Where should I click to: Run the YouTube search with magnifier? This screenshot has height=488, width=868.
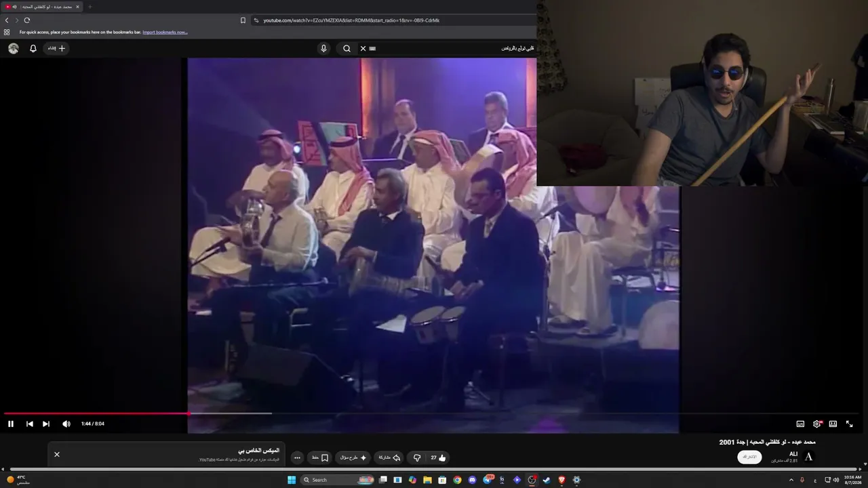[x=347, y=48]
